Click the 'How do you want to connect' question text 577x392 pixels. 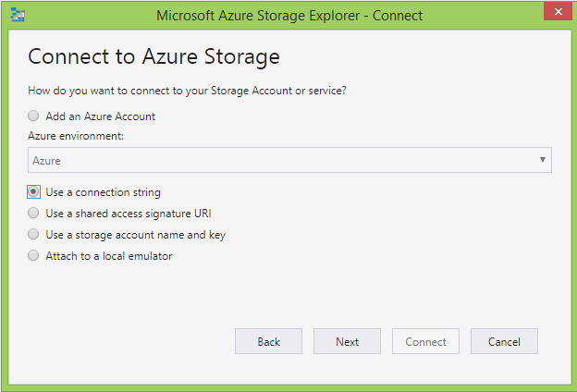pos(187,91)
